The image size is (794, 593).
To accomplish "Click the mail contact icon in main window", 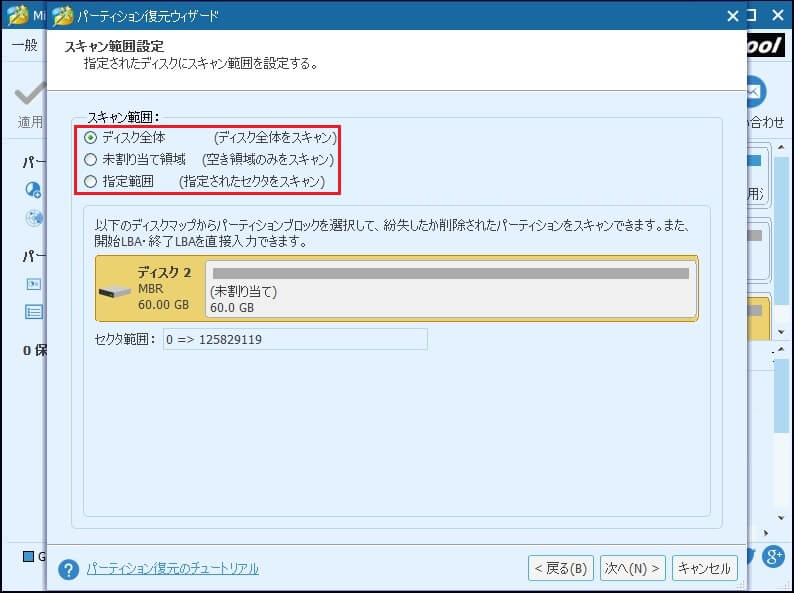I will pyautogui.click(x=757, y=92).
